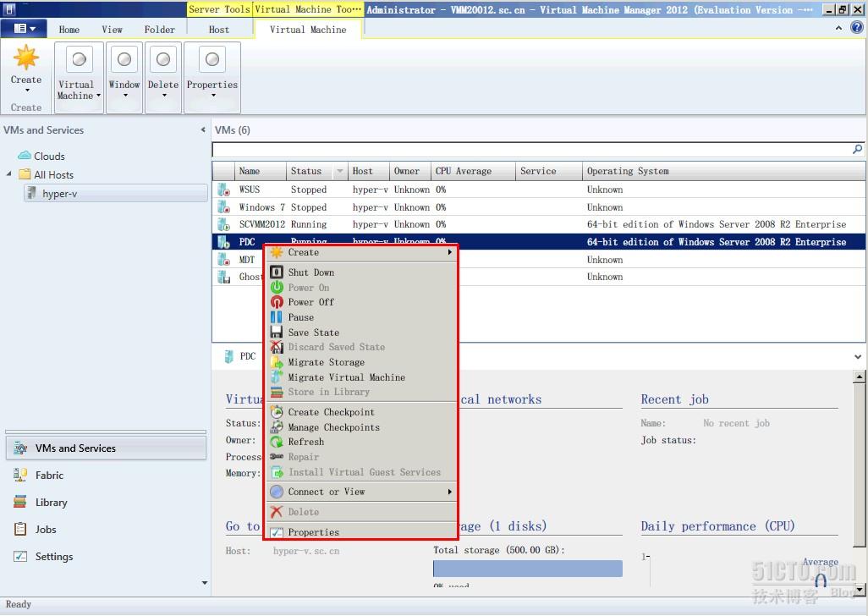
Task: Open the help icon in ribbon corner
Action: [x=856, y=27]
